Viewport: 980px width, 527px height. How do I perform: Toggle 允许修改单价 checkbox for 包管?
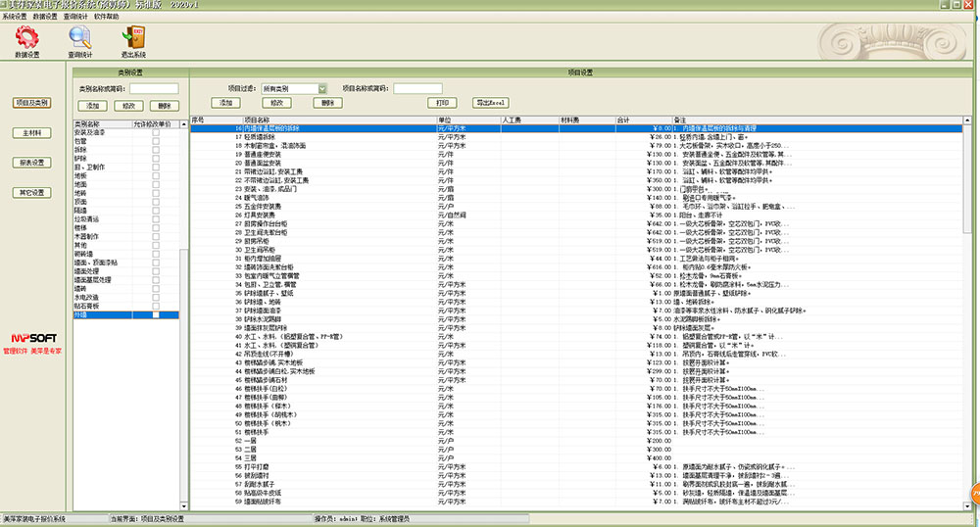tap(155, 141)
